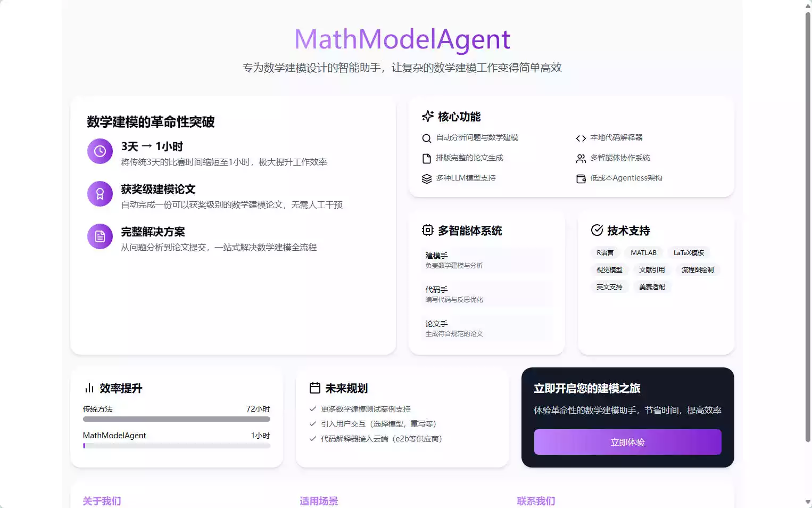Click the bar chart icon next to 效率提升
The height and width of the screenshot is (508, 812).
click(89, 388)
